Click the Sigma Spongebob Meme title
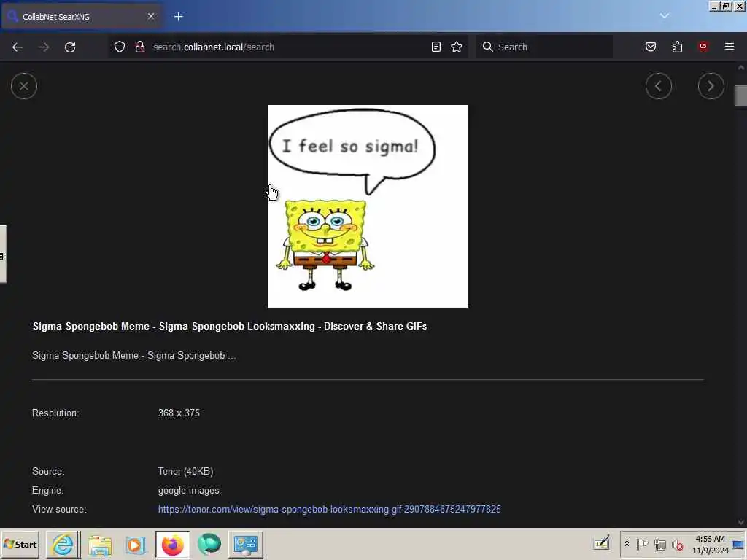The width and height of the screenshot is (747, 560). pyautogui.click(x=230, y=326)
